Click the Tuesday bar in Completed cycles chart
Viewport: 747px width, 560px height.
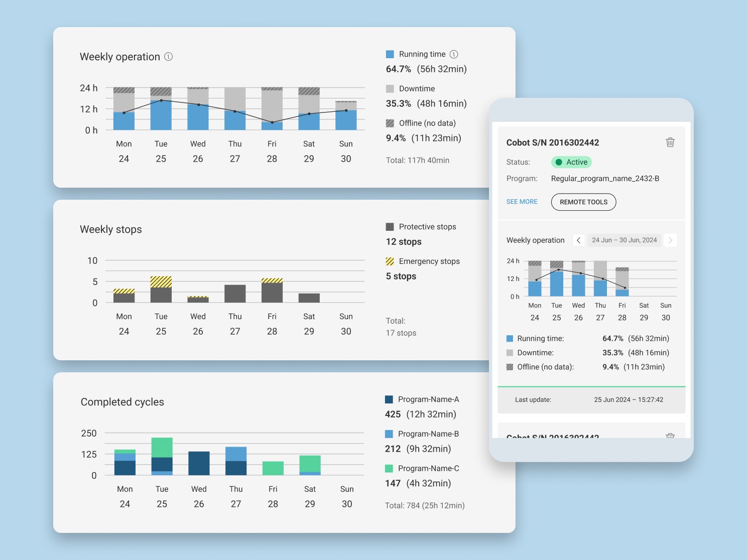pos(162,457)
